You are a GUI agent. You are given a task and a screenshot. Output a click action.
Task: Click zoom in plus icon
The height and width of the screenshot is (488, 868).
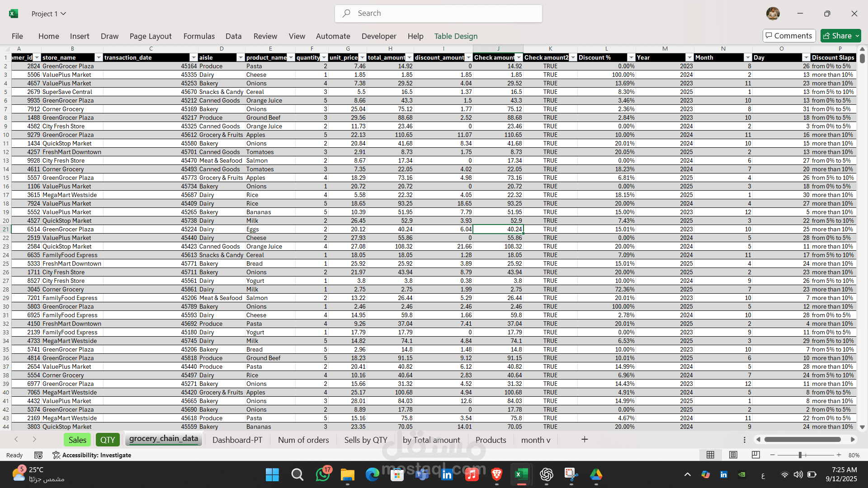839,455
